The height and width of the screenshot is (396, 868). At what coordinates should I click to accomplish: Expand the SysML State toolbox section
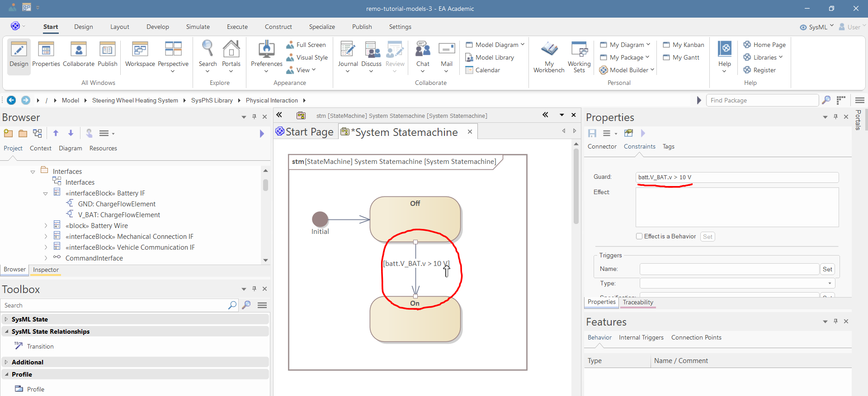(x=6, y=319)
